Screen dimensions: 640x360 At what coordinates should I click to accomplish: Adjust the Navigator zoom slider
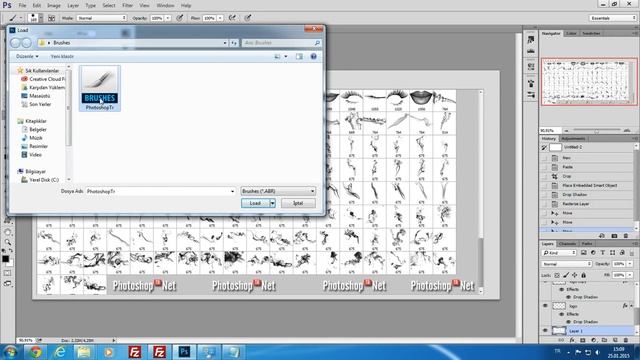point(596,131)
